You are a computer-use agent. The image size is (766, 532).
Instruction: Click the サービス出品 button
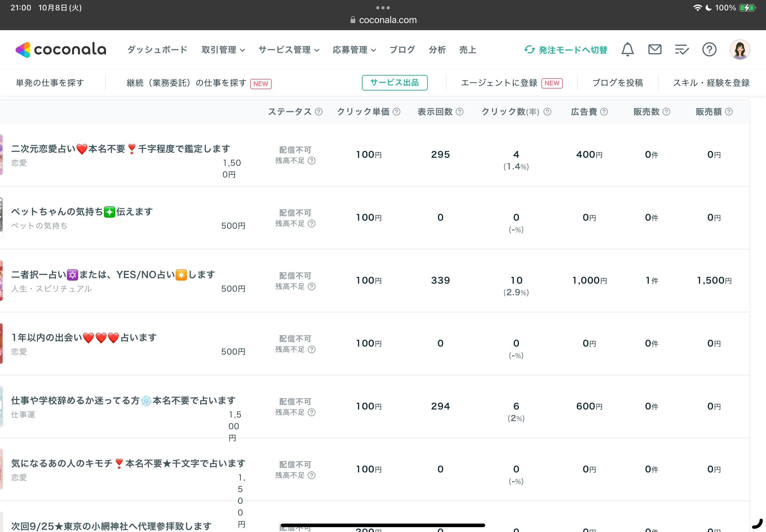pyautogui.click(x=394, y=83)
